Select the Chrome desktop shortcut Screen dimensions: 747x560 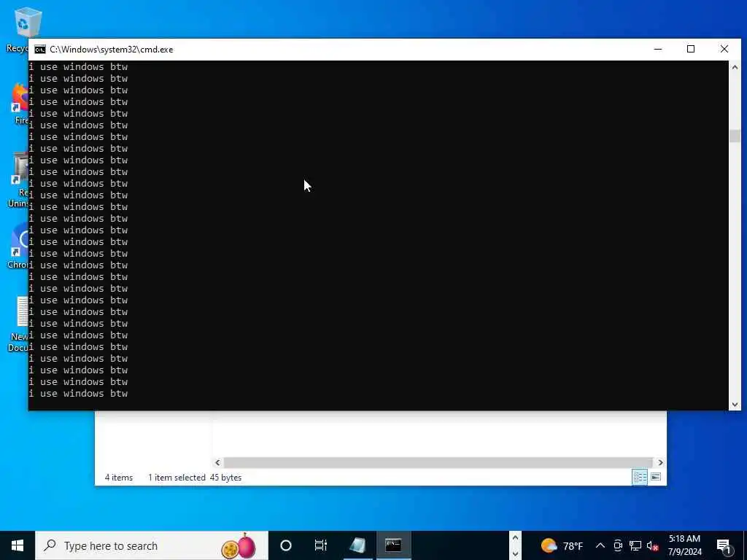18,245
